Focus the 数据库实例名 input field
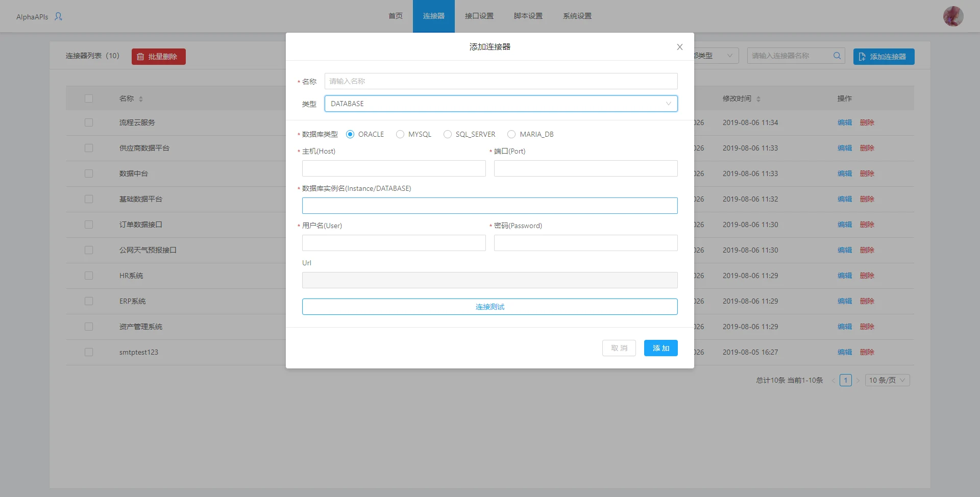980x497 pixels. [x=490, y=206]
